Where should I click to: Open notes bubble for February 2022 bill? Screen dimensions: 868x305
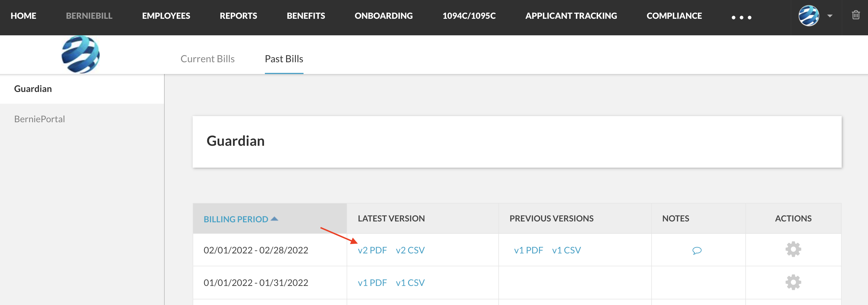click(697, 251)
